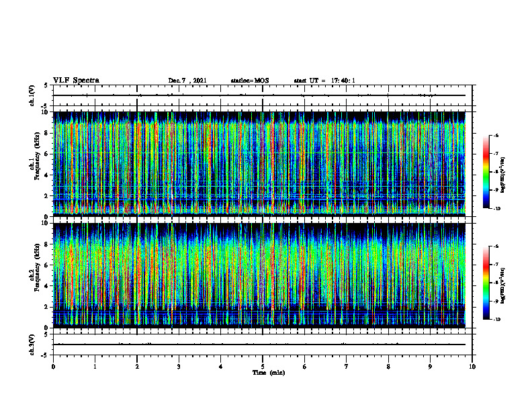The width and height of the screenshot is (532, 411).
Task: Click the "ch.1(V)" waveform axis label
Action: [x=32, y=95]
